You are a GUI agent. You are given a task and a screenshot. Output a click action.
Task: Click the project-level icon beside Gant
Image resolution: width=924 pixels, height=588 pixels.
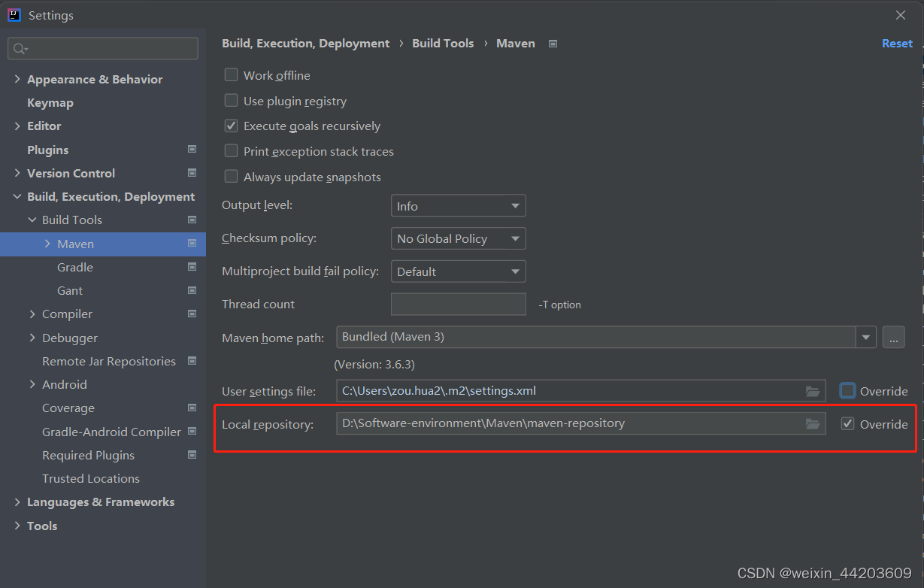192,290
